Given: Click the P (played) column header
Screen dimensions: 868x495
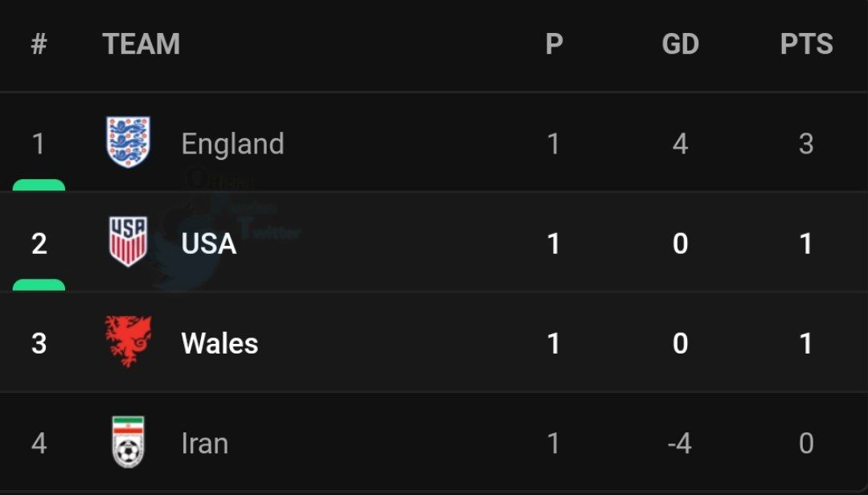Looking at the screenshot, I should (554, 44).
